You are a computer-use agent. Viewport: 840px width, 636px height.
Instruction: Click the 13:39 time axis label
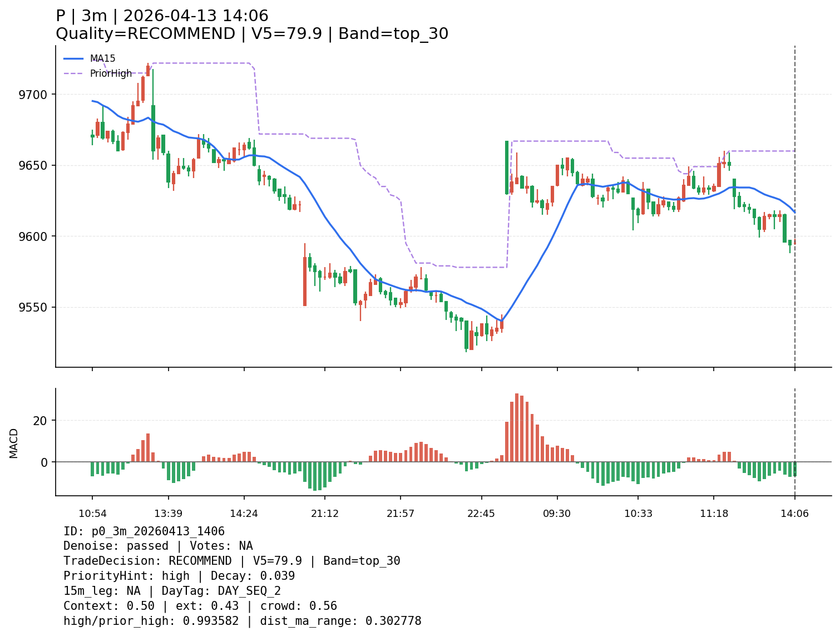(169, 514)
